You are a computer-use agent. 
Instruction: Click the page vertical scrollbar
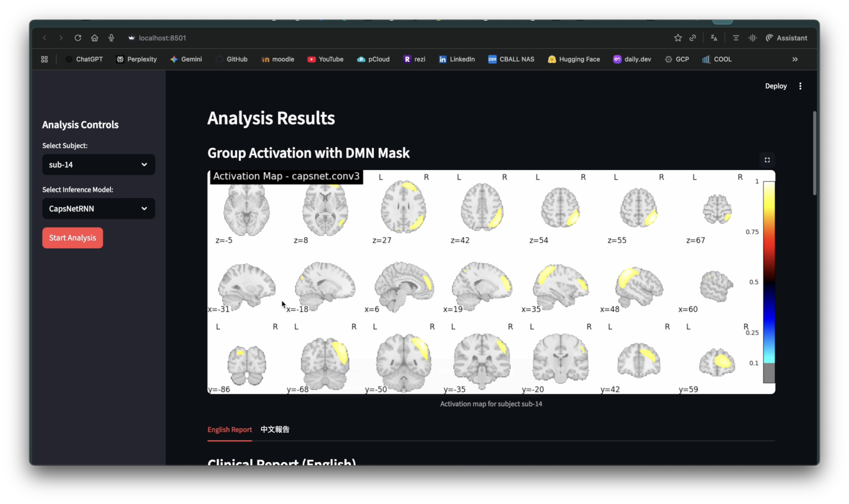pos(814,153)
